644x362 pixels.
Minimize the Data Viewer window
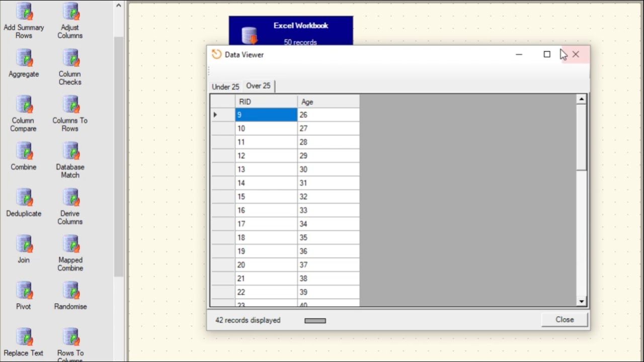(x=519, y=54)
